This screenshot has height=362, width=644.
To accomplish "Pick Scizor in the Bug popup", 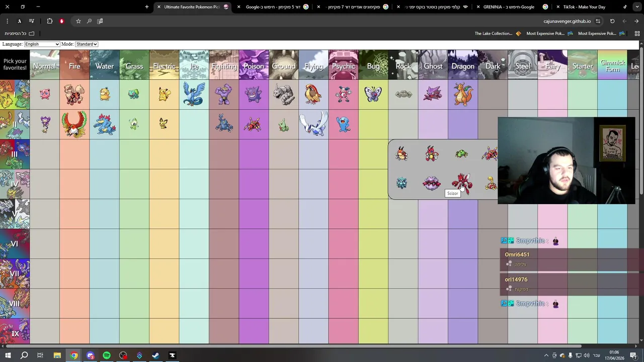I will 462,184.
